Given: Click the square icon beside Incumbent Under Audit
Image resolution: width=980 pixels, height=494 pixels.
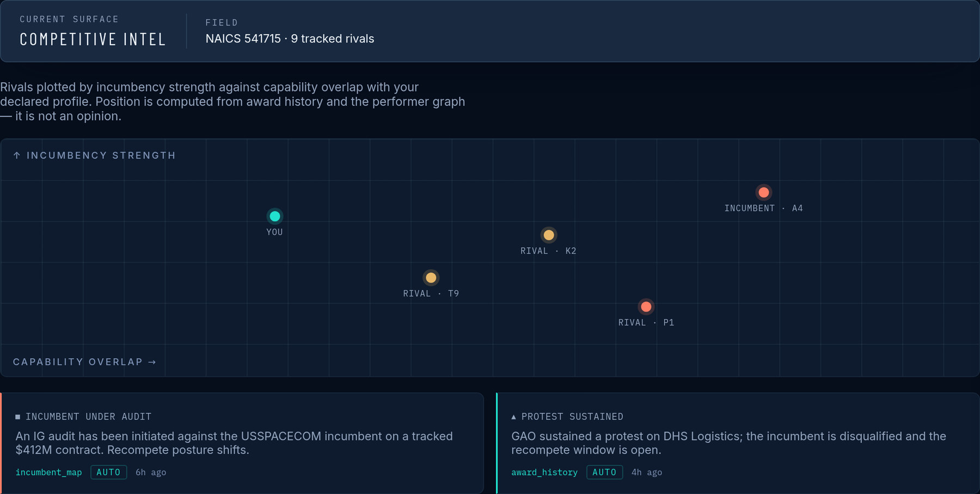Looking at the screenshot, I should 18,417.
